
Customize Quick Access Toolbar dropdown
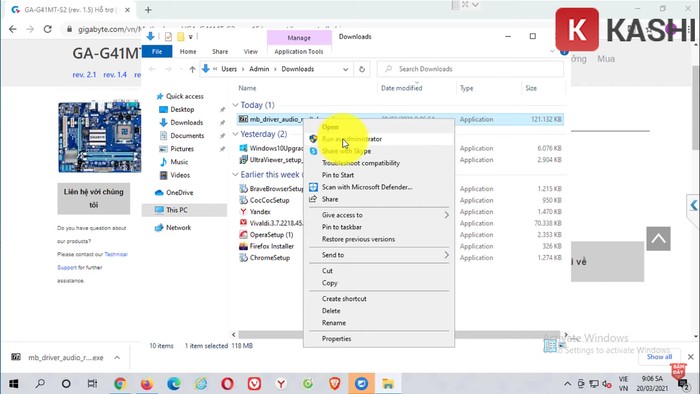coord(191,37)
